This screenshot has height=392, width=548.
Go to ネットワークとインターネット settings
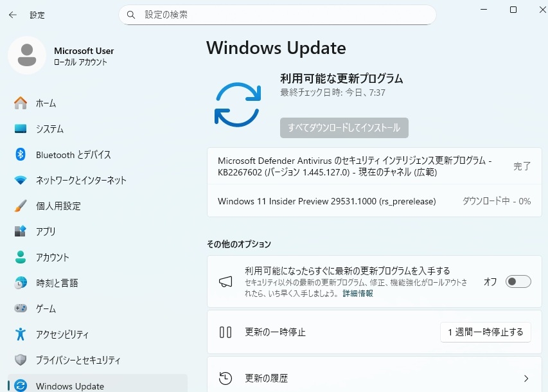pos(98,180)
